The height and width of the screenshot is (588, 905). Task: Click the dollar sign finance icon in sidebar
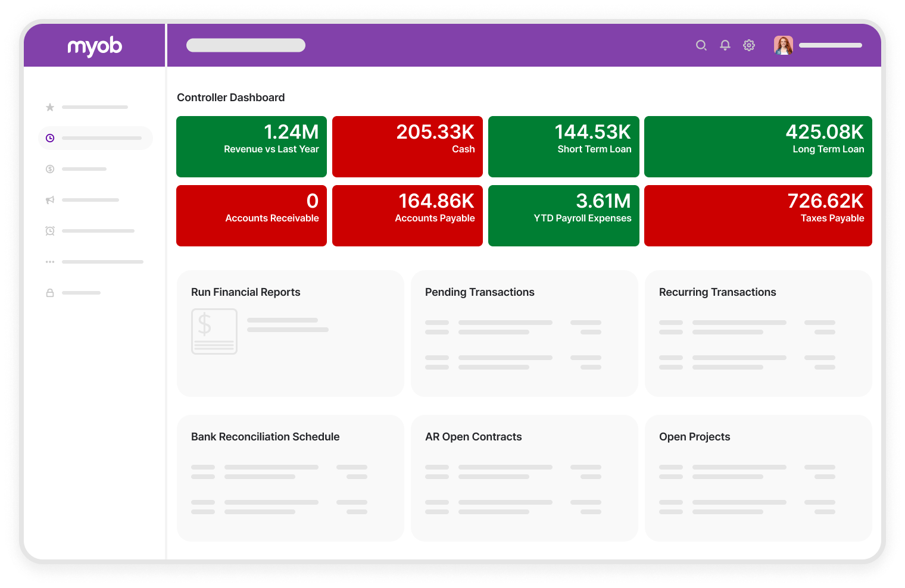[50, 169]
